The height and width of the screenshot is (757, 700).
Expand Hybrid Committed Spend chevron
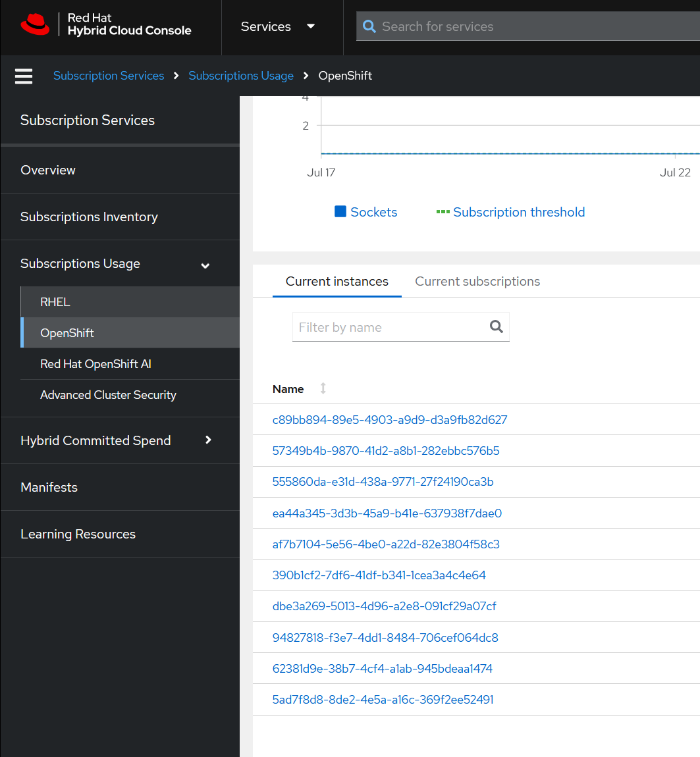(x=208, y=440)
